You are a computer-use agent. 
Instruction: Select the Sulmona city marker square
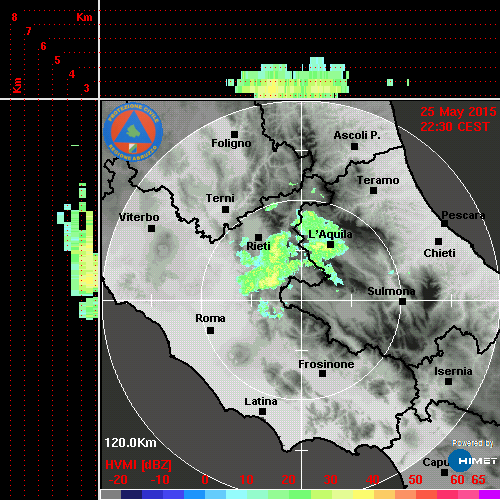pyautogui.click(x=403, y=302)
